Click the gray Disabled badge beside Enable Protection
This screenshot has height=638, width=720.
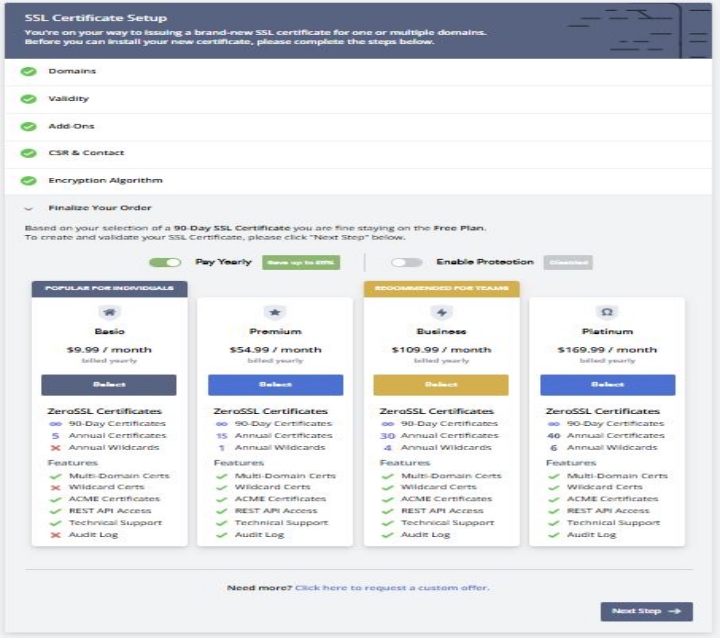[568, 262]
